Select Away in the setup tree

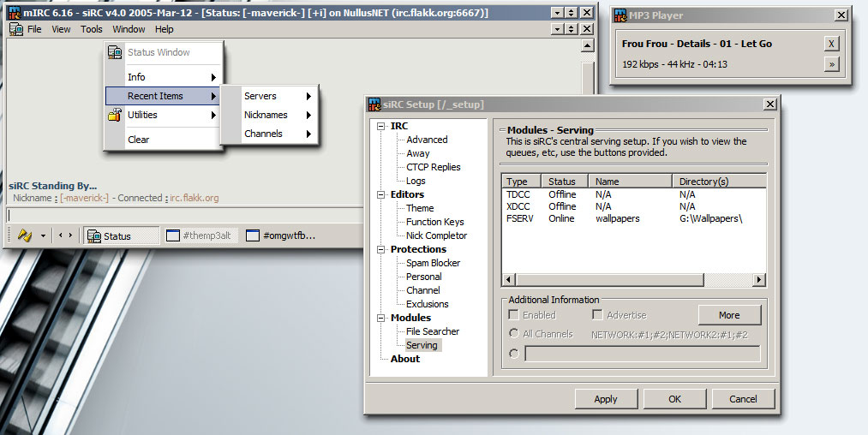point(418,153)
